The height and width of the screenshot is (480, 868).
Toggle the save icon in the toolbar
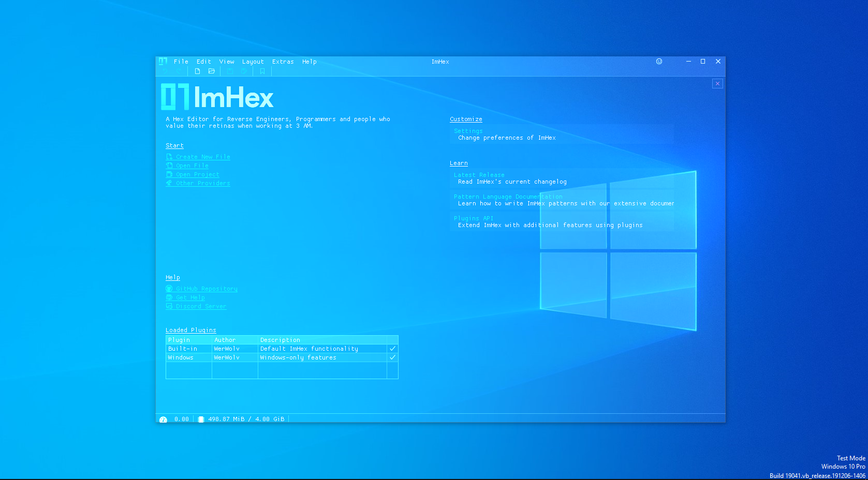tap(230, 71)
